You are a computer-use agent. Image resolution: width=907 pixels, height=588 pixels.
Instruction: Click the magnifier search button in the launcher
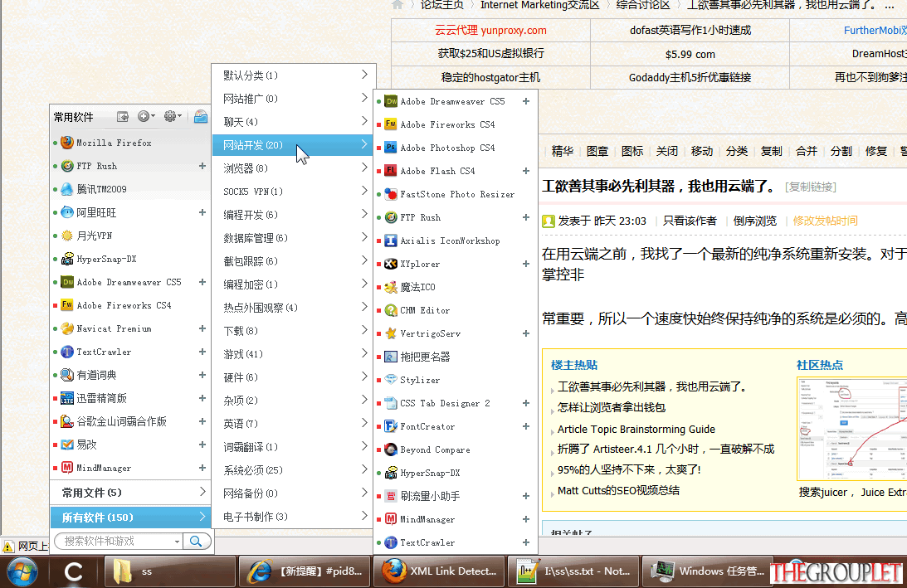[x=196, y=542]
